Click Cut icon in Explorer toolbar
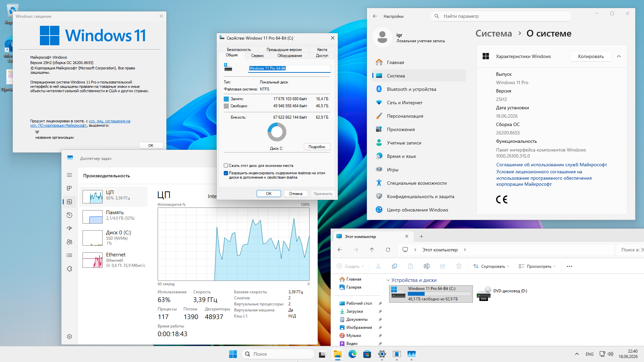This screenshot has width=644, height=362. coord(378,266)
